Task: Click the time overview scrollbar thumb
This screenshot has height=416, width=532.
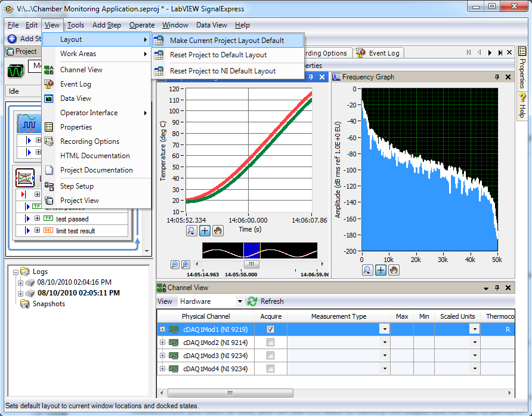Action: click(252, 264)
